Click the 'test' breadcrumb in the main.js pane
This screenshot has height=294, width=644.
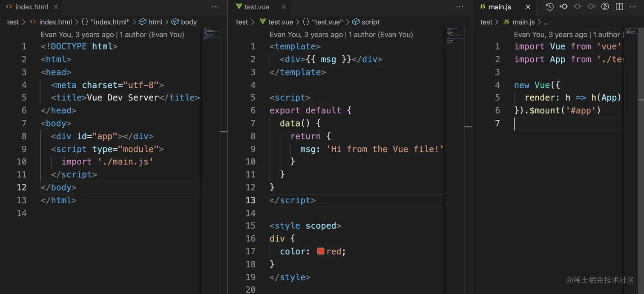point(486,22)
